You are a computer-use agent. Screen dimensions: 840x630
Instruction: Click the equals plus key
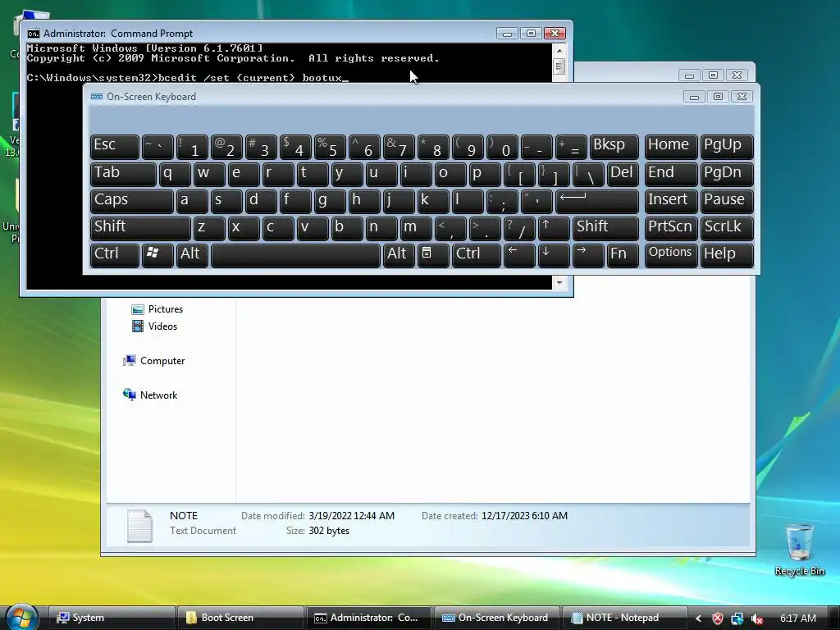tap(571, 147)
